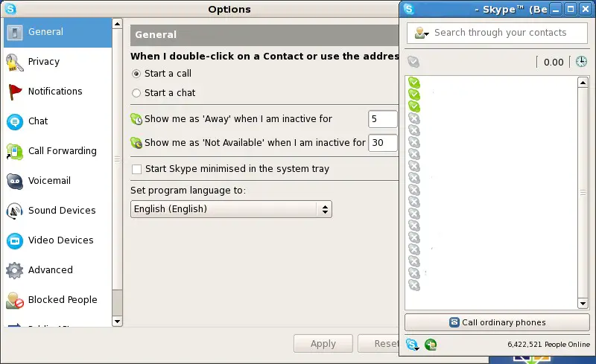
Task: Click the Away status clock icon
Action: (136, 119)
